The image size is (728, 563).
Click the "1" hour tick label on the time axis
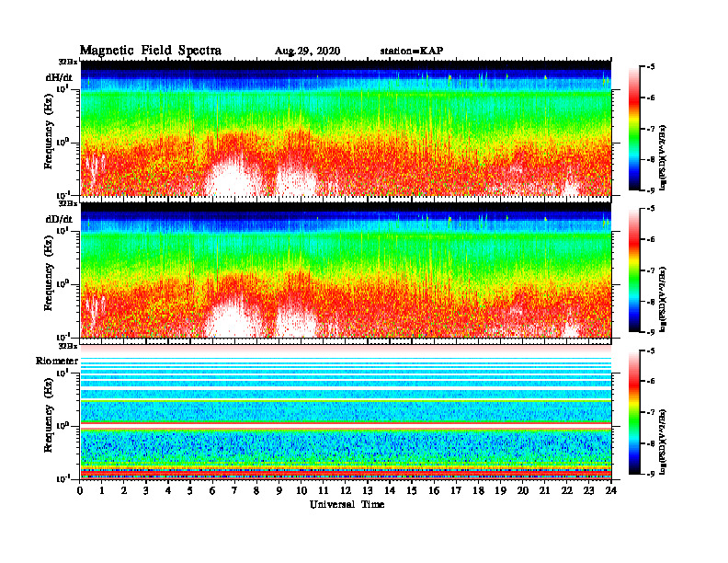102,490
